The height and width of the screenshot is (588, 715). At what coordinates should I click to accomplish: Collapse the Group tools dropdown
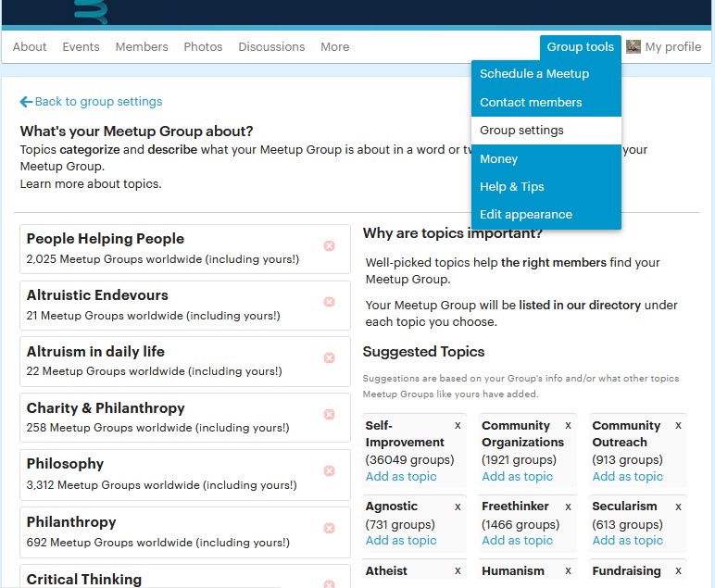pyautogui.click(x=581, y=47)
